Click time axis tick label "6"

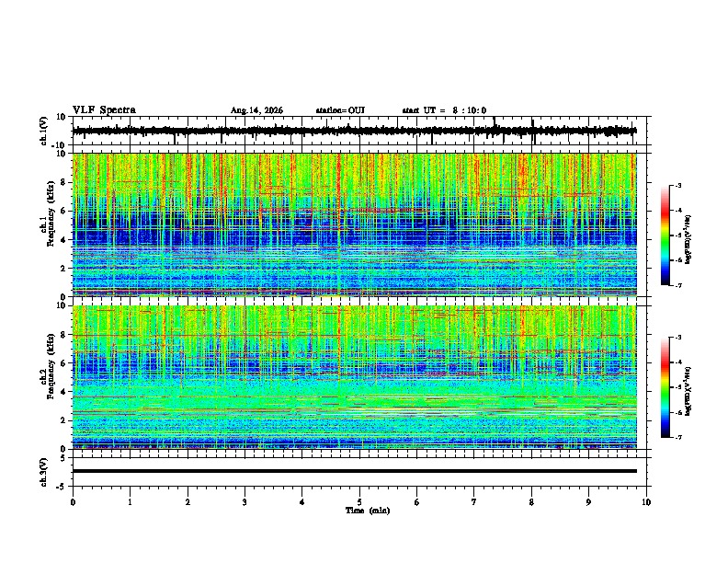pyautogui.click(x=417, y=502)
